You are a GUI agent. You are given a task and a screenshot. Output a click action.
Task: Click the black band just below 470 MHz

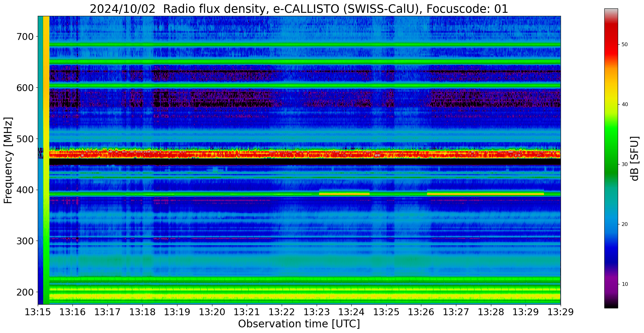coord(305,162)
